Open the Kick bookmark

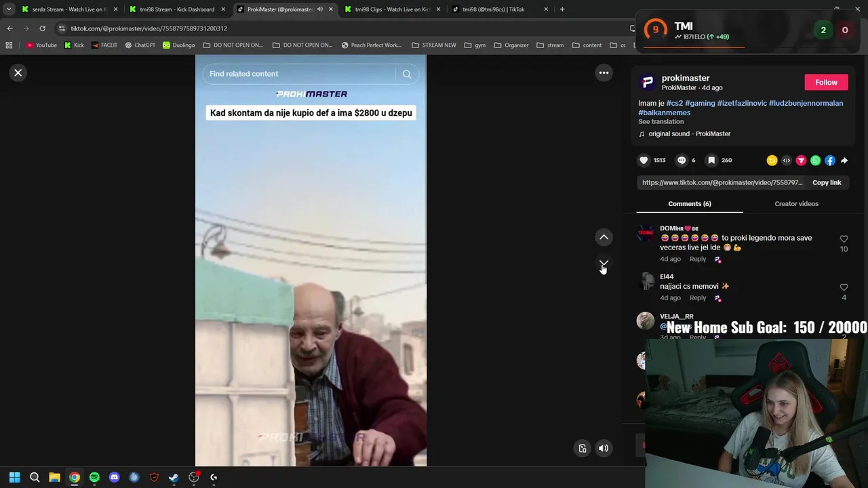click(x=74, y=45)
